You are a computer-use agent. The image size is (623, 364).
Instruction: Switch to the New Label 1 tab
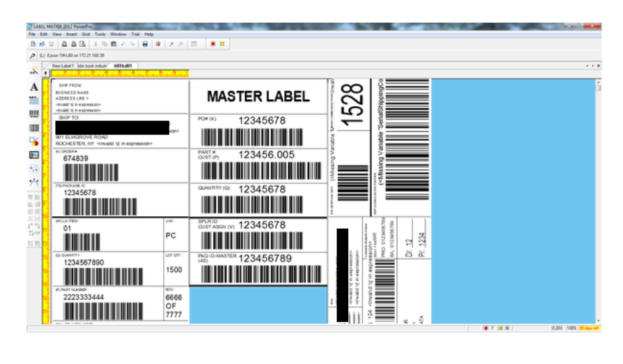[x=63, y=64]
